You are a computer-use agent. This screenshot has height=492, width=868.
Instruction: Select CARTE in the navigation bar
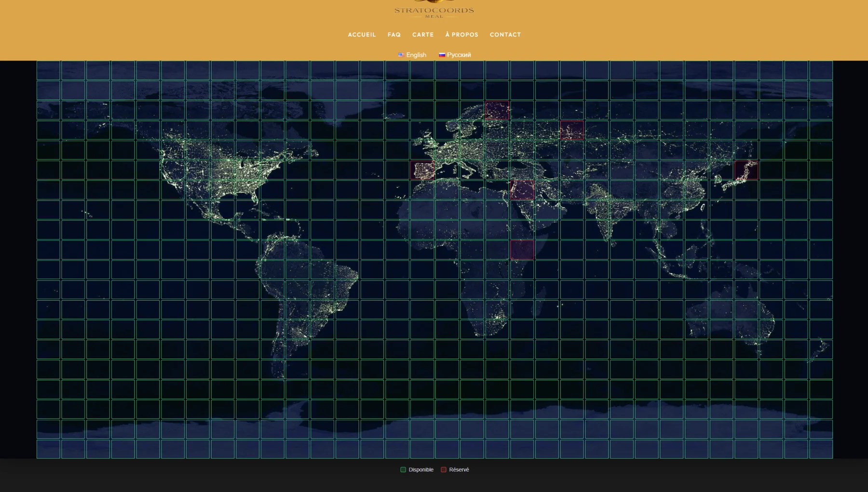coord(423,35)
